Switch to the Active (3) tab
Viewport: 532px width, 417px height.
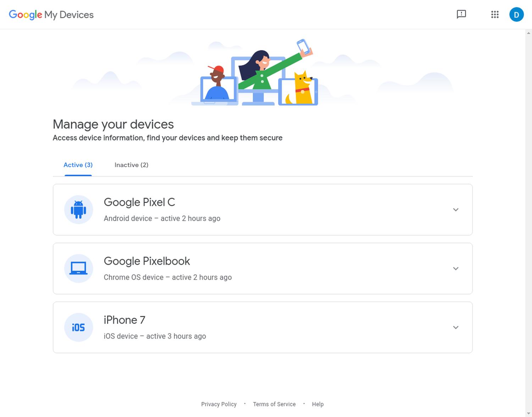point(78,165)
